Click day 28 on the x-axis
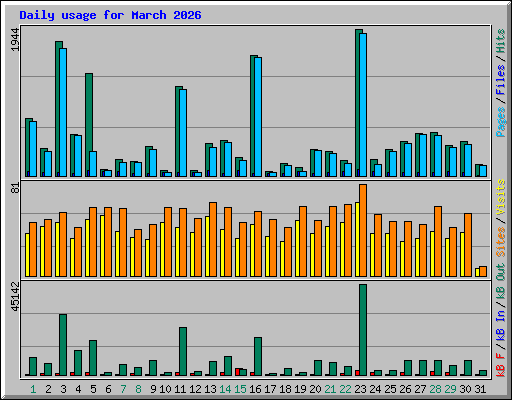 [435, 389]
